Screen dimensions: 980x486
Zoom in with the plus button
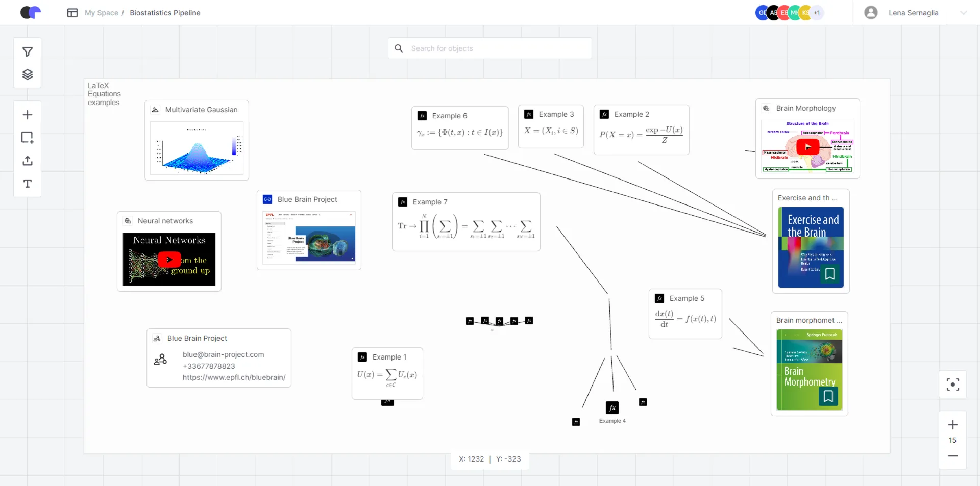pos(952,425)
